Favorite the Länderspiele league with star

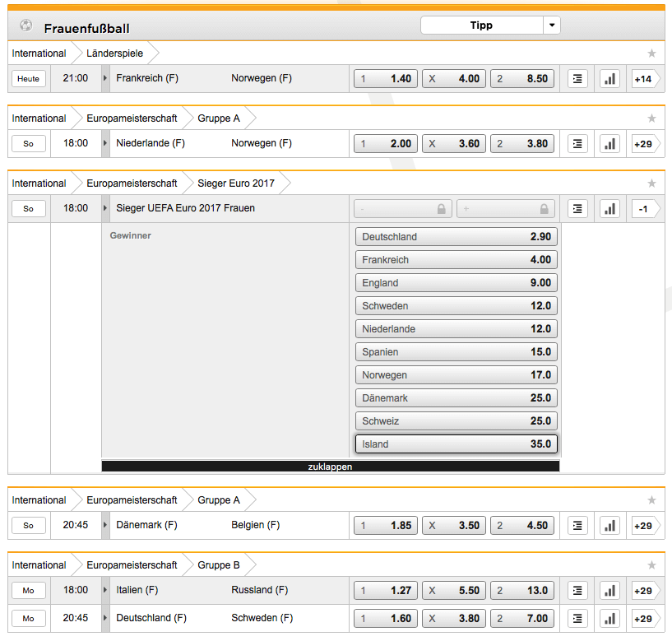[651, 53]
